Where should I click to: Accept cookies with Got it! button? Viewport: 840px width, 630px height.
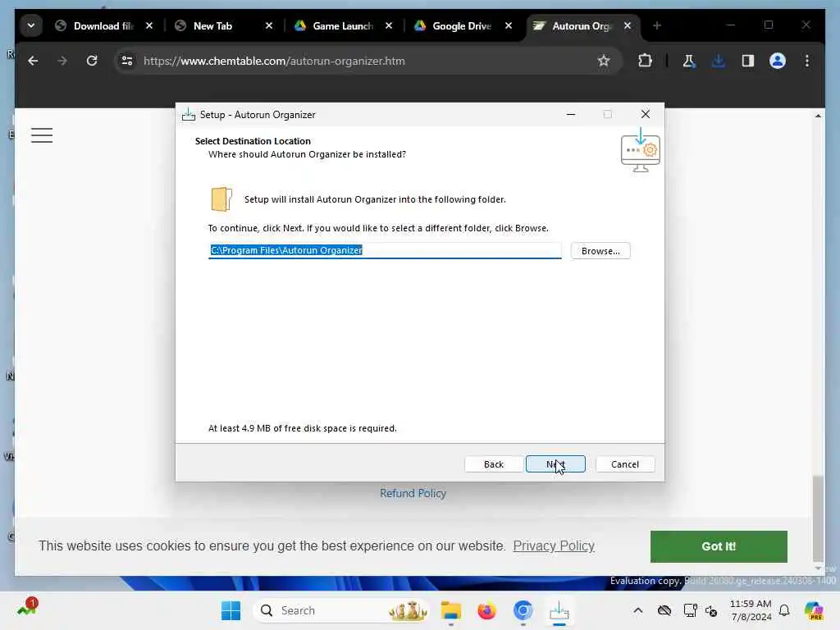click(719, 546)
